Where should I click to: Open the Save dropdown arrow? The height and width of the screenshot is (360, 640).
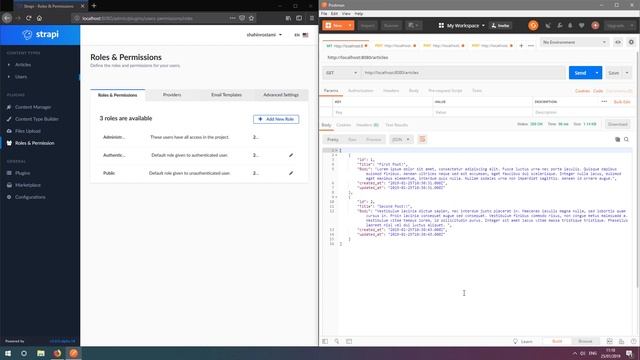click(x=627, y=73)
